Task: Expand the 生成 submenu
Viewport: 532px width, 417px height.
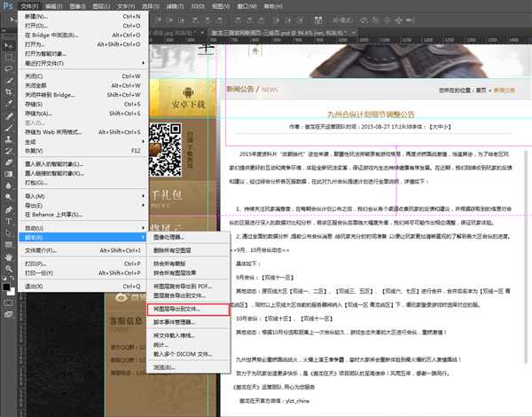Action: (x=82, y=141)
